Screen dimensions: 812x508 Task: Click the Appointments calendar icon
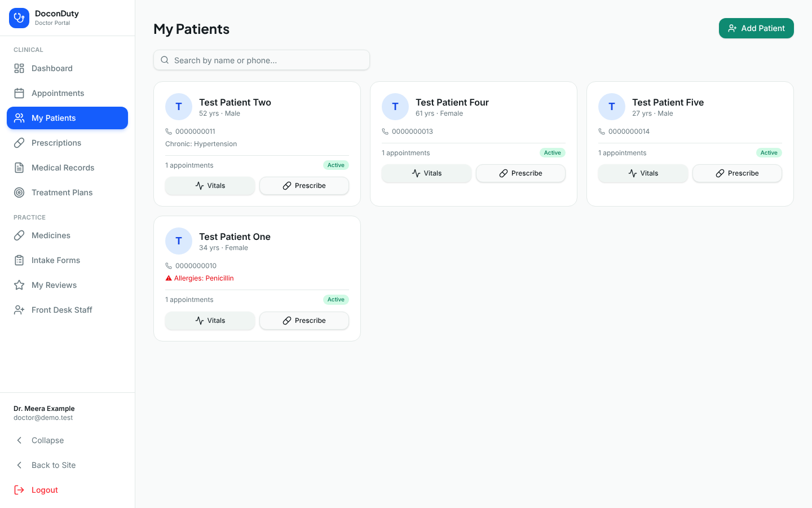click(x=19, y=93)
